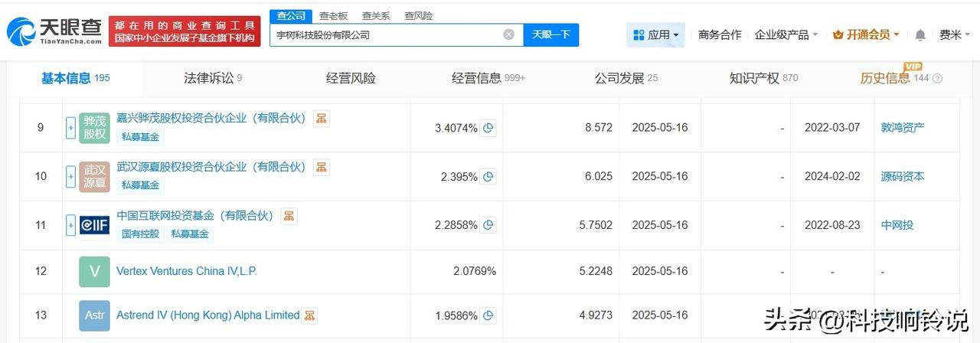980x343 pixels.
Task: Click 商务合作 link
Action: (x=720, y=34)
